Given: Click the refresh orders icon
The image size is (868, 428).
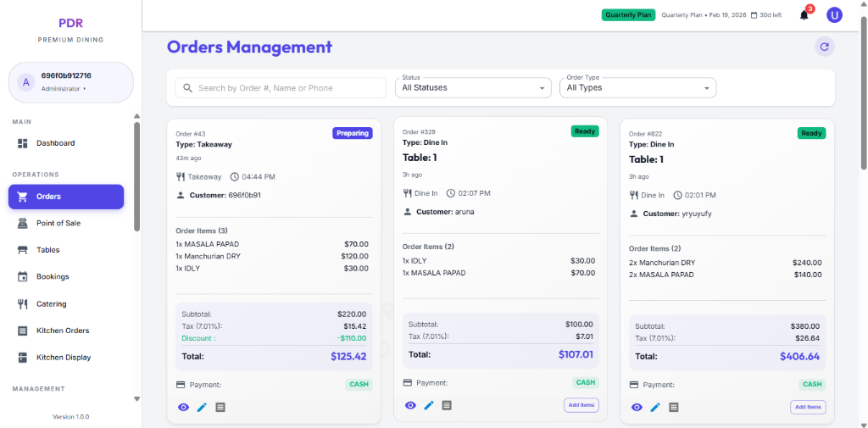Looking at the screenshot, I should (x=824, y=47).
